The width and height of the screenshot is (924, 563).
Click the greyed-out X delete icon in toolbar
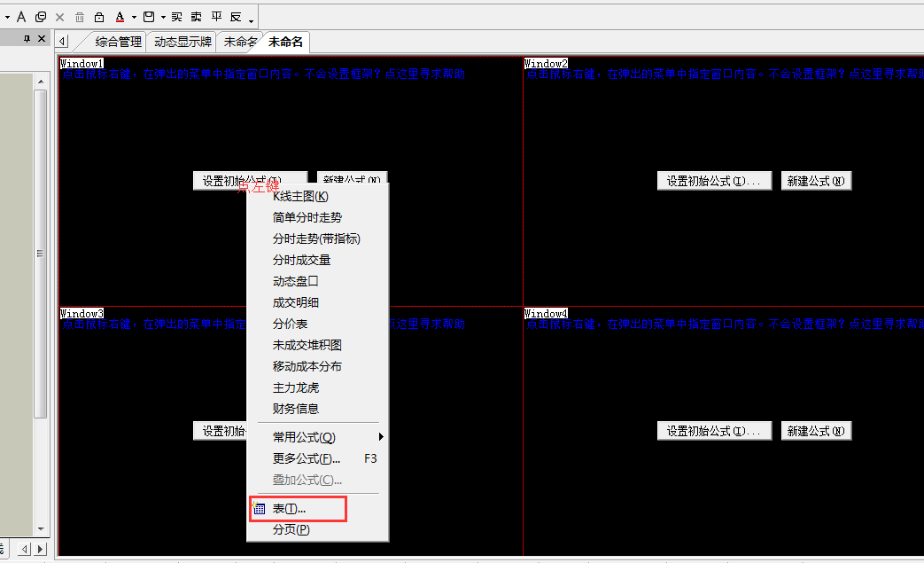tap(60, 17)
